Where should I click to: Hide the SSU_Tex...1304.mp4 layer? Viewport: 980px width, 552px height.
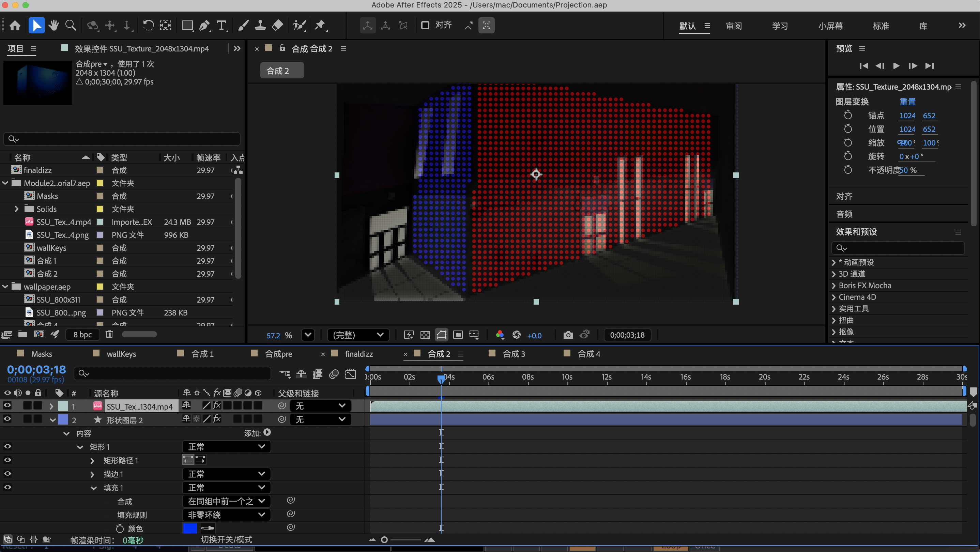pos(7,405)
